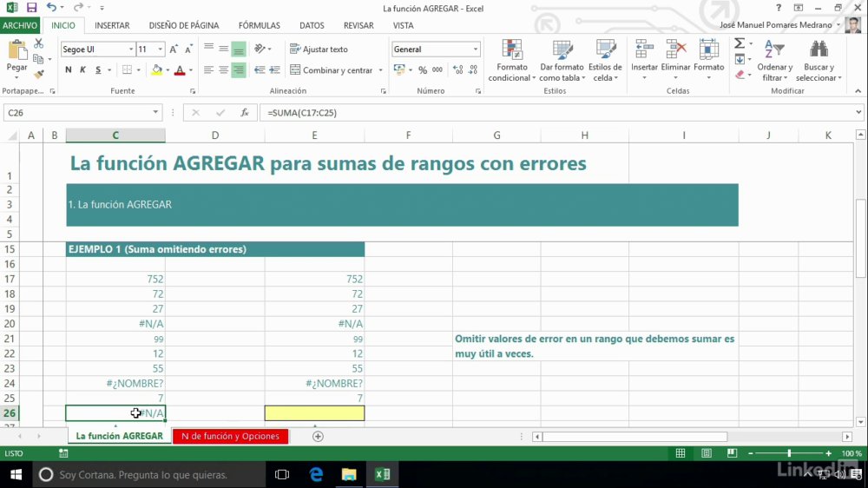Open the General number format dropdown
This screenshot has height=488, width=868.
475,49
